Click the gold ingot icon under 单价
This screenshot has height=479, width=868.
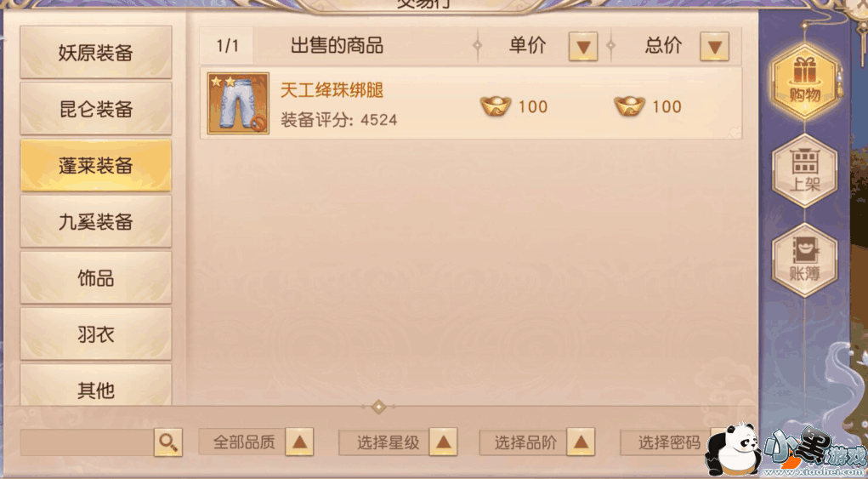pyautogui.click(x=496, y=105)
